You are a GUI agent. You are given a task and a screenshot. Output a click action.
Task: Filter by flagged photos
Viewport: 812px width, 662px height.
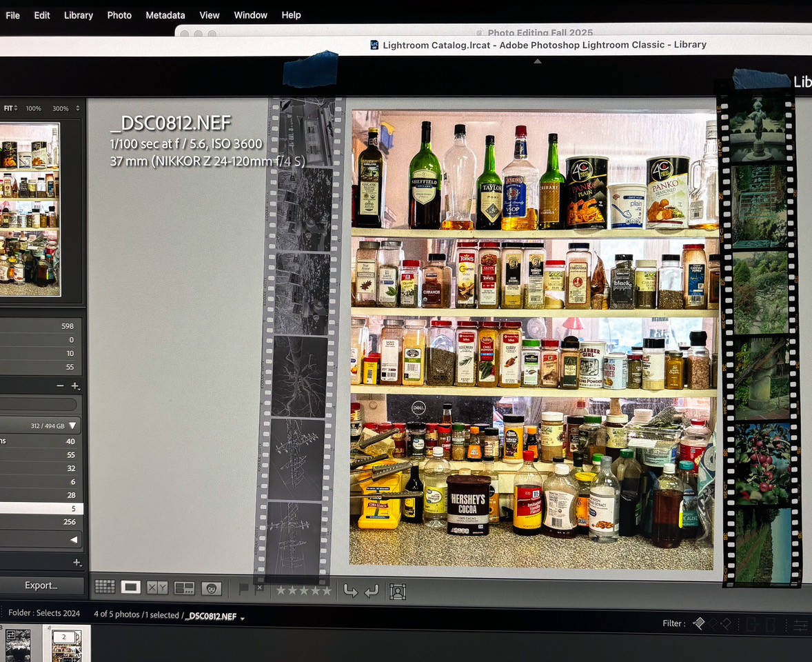click(698, 623)
